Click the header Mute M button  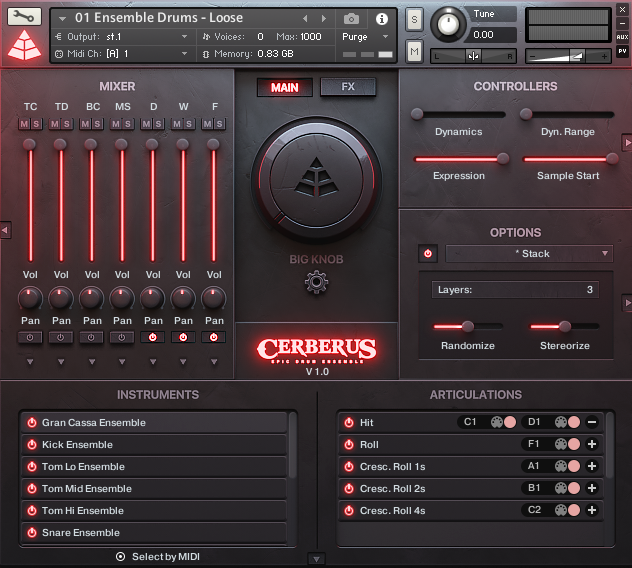coord(414,52)
